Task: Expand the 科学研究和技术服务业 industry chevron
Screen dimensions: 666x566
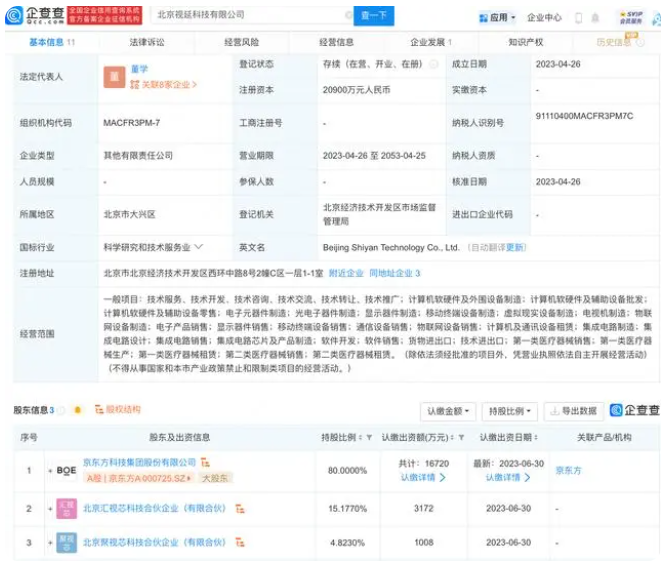Action: click(199, 247)
